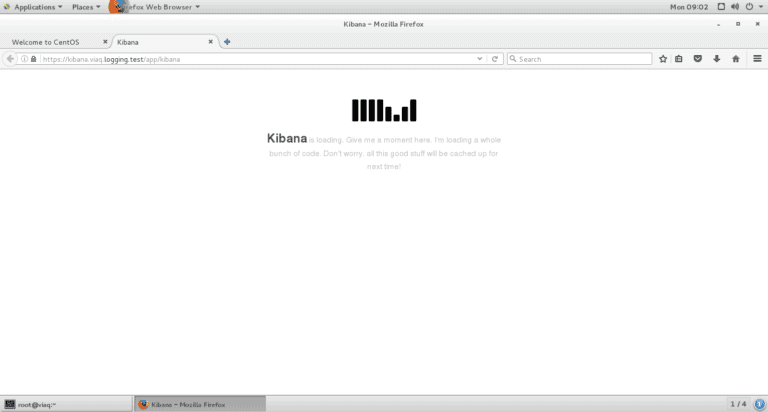Show bookmarks list icon
The image size is (768, 412).
[x=678, y=59]
